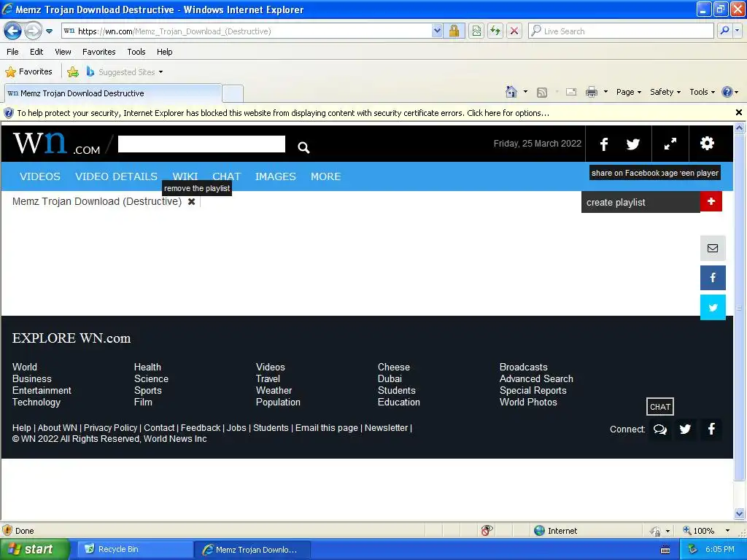Open the Technology footer link
The image size is (747, 560).
click(36, 402)
